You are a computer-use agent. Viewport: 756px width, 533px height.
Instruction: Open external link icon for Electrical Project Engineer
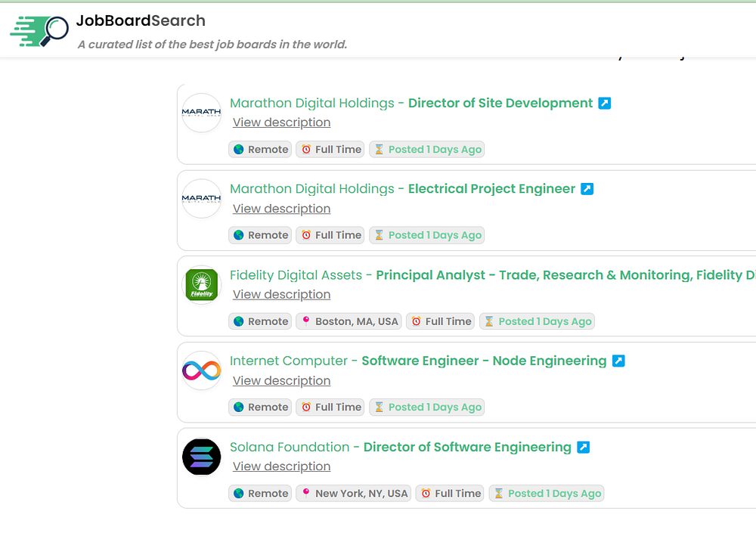(587, 188)
